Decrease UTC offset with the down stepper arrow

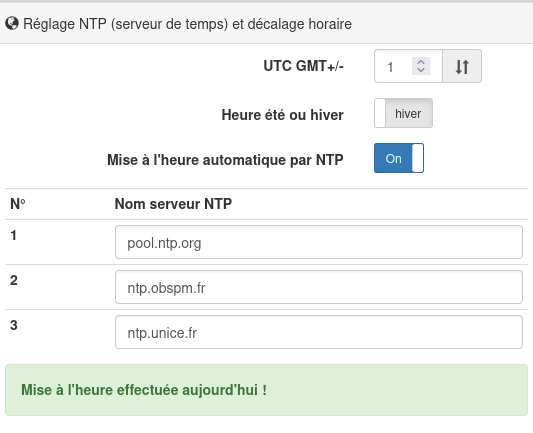click(x=421, y=70)
